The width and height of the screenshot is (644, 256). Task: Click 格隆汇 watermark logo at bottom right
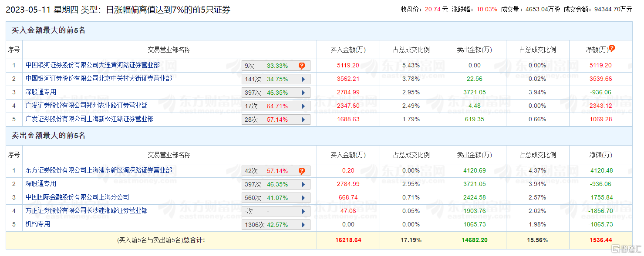pos(626,249)
